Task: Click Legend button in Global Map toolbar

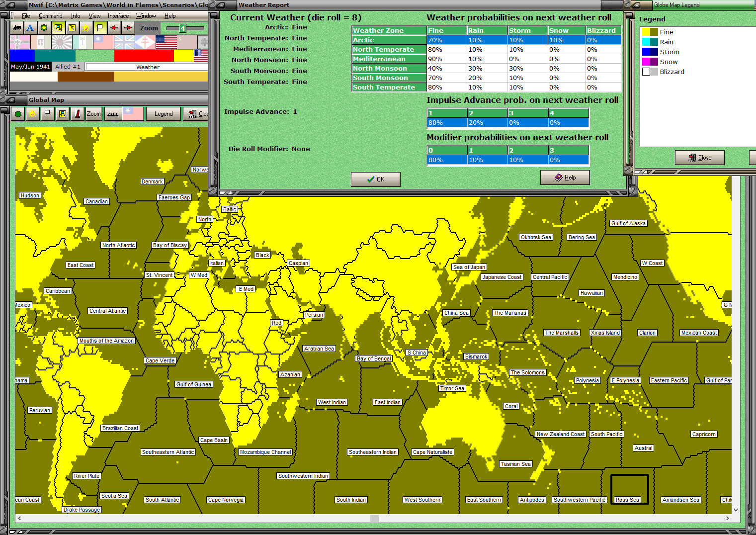Action: click(x=164, y=114)
